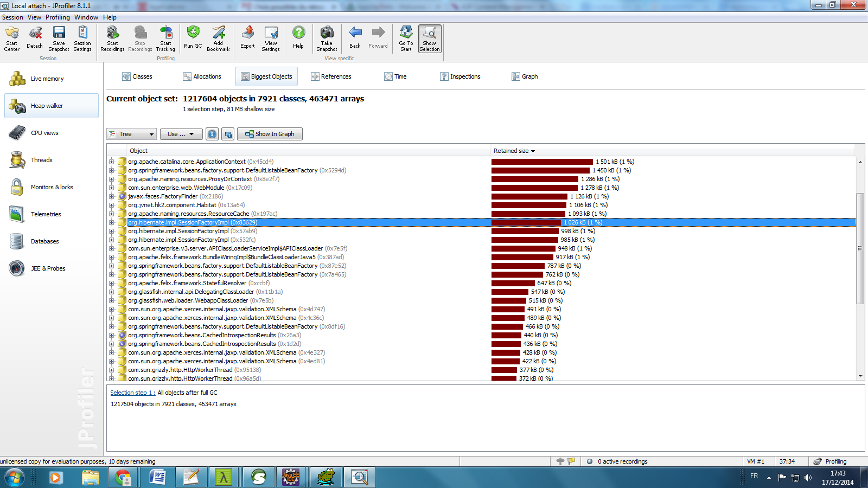The width and height of the screenshot is (868, 488).
Task: Expand ProxyDirContext (0x8e2f7) node
Action: coord(111,179)
